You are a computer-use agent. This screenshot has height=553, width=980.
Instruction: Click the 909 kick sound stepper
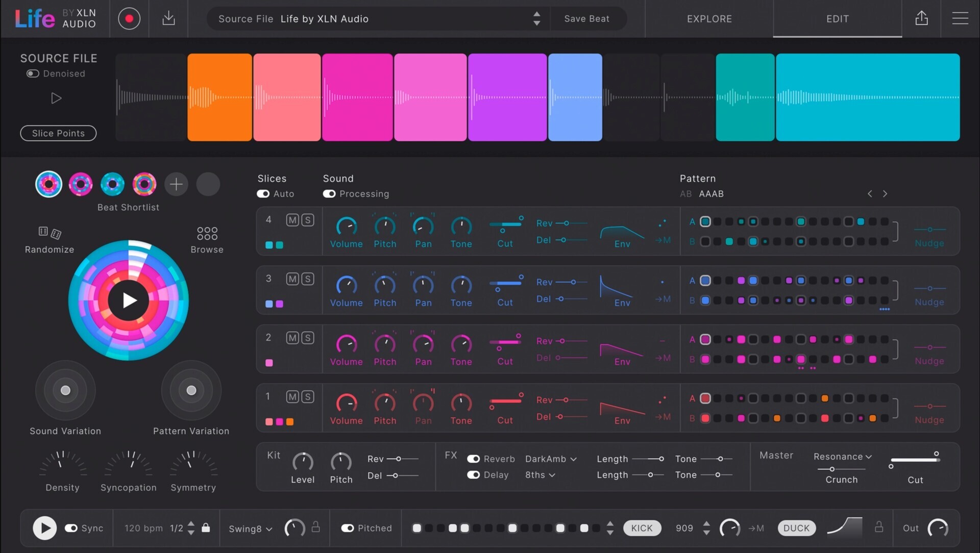click(706, 528)
